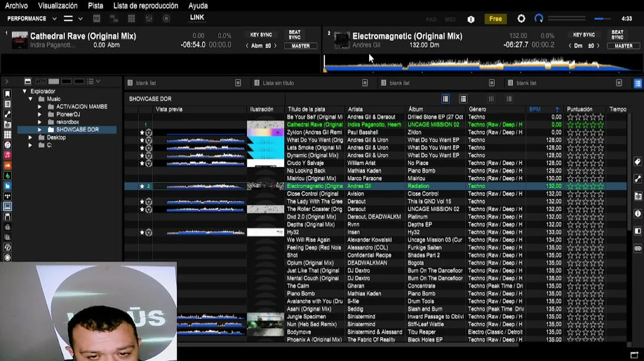Open the Pista menu
Viewport: 644px width, 361px height.
(95, 6)
